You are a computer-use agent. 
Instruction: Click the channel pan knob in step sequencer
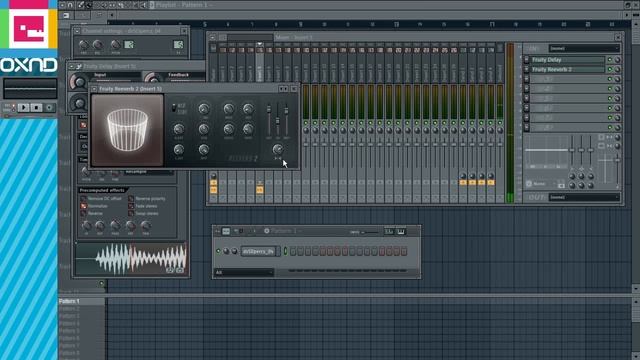(226, 251)
